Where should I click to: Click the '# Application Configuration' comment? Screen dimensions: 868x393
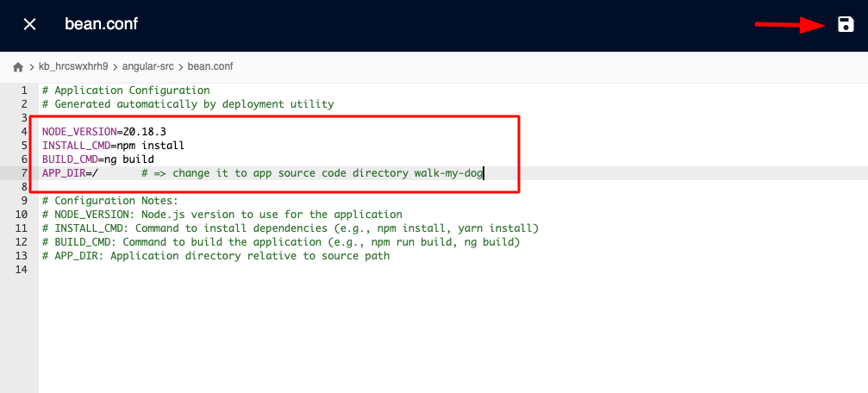[x=126, y=90]
